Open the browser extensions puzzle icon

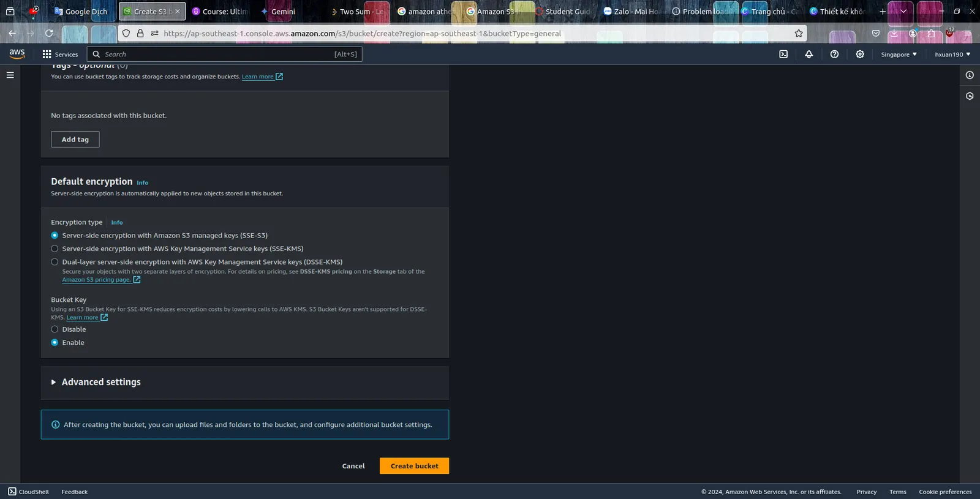tap(931, 34)
